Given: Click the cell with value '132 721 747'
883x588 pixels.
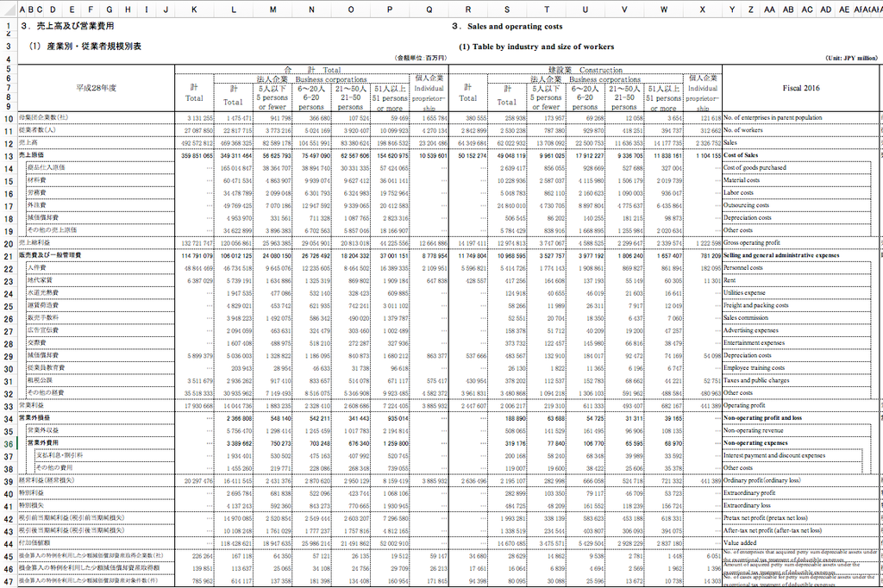Looking at the screenshot, I should (x=194, y=243).
